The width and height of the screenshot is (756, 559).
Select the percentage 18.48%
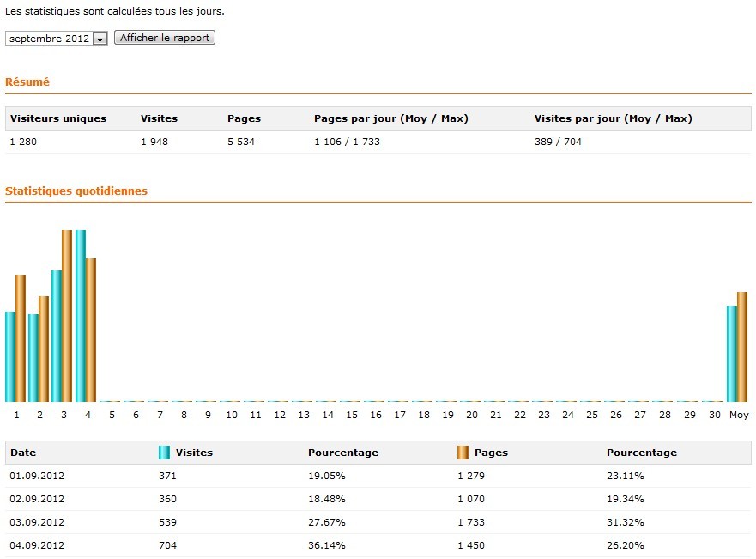[327, 499]
